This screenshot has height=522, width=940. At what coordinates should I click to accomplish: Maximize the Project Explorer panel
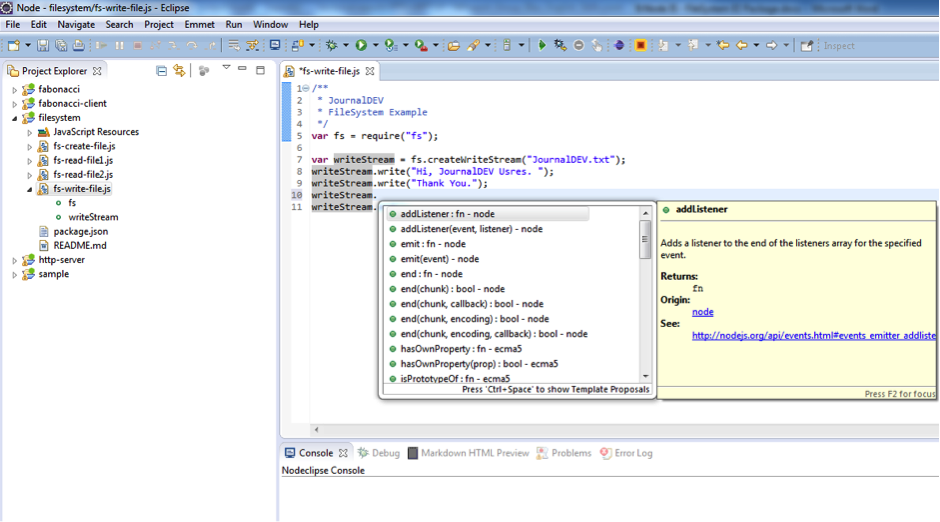tap(260, 70)
